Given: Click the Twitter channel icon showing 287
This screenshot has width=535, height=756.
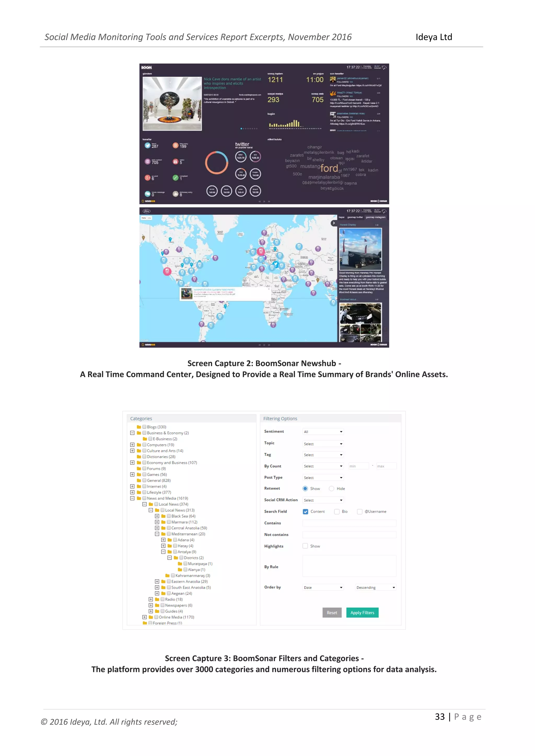Looking at the screenshot, I should pos(148,145).
